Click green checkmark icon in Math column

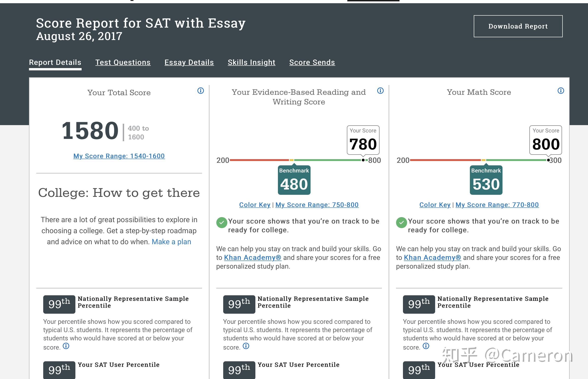click(401, 223)
